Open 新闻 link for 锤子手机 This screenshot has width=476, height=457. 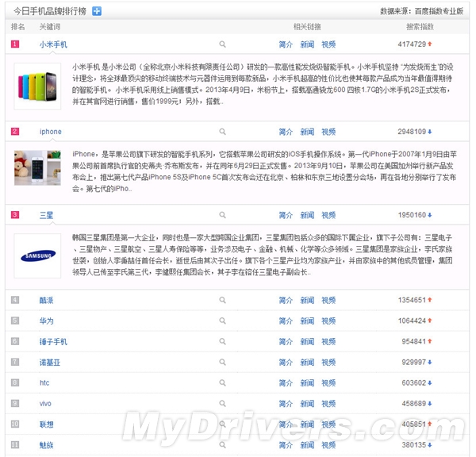pos(307,342)
